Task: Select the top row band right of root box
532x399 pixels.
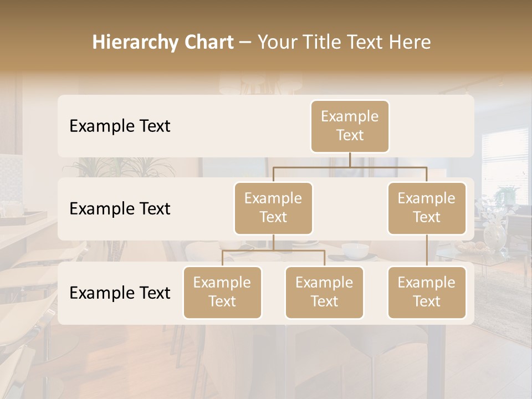Action: click(431, 126)
